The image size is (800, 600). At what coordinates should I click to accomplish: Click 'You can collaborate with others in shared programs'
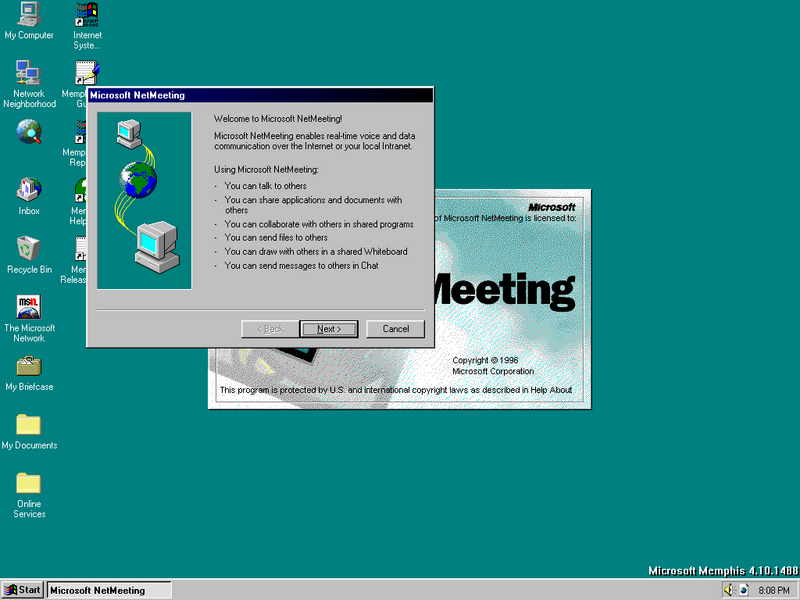tap(319, 224)
